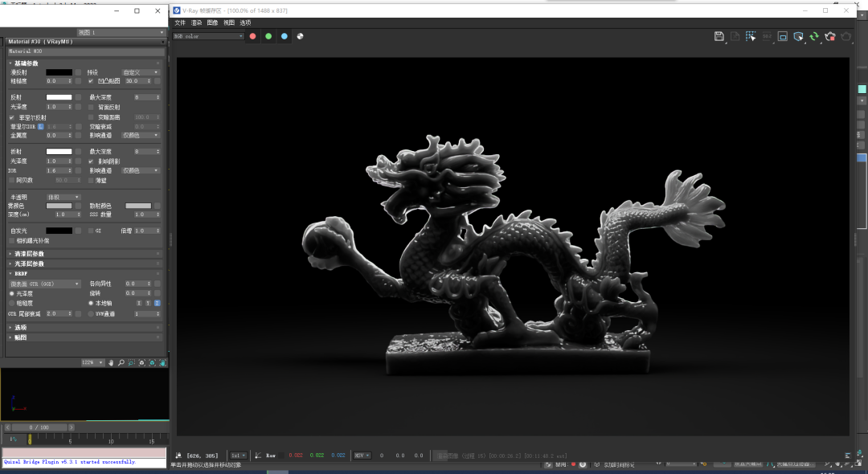Stop the render using the teapot stop icon
Screen dimensions: 868x474
[x=830, y=36]
